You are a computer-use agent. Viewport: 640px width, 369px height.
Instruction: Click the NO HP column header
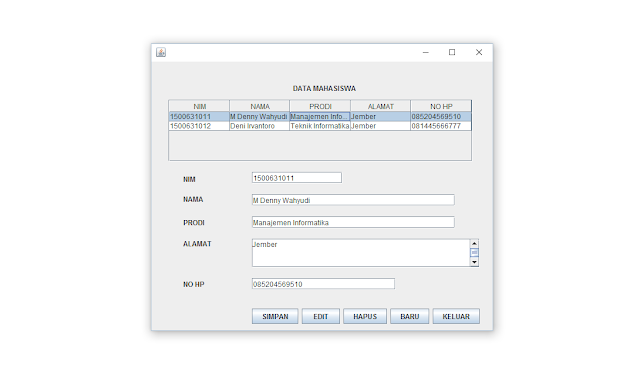coord(441,106)
